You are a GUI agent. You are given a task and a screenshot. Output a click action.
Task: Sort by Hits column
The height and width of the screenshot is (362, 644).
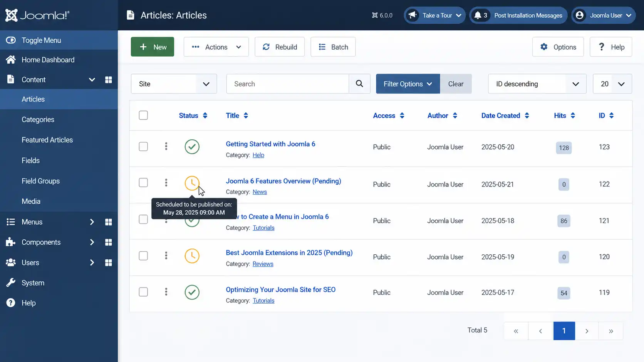pyautogui.click(x=564, y=115)
